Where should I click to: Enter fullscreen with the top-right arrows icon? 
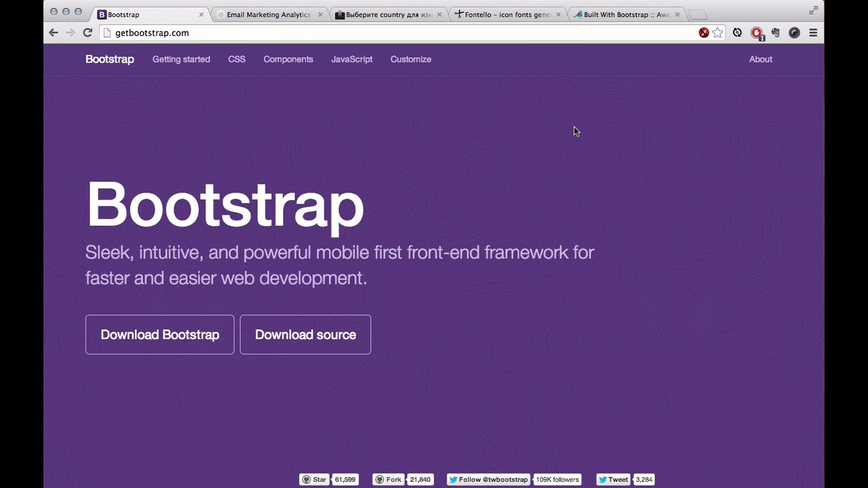[813, 11]
